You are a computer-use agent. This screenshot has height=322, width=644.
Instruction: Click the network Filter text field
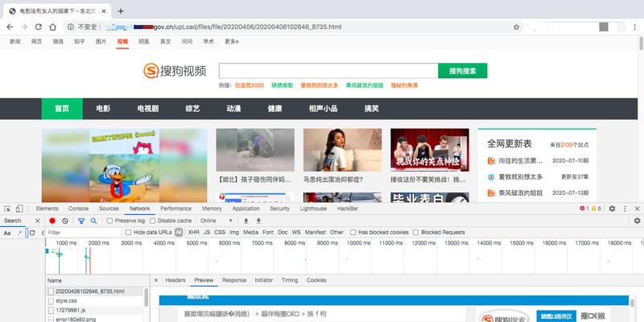click(82, 233)
